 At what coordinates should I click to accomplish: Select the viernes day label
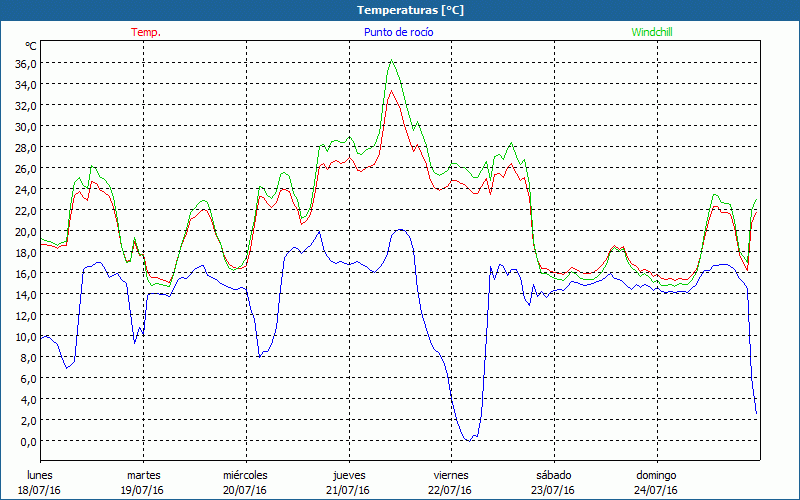coord(451,475)
